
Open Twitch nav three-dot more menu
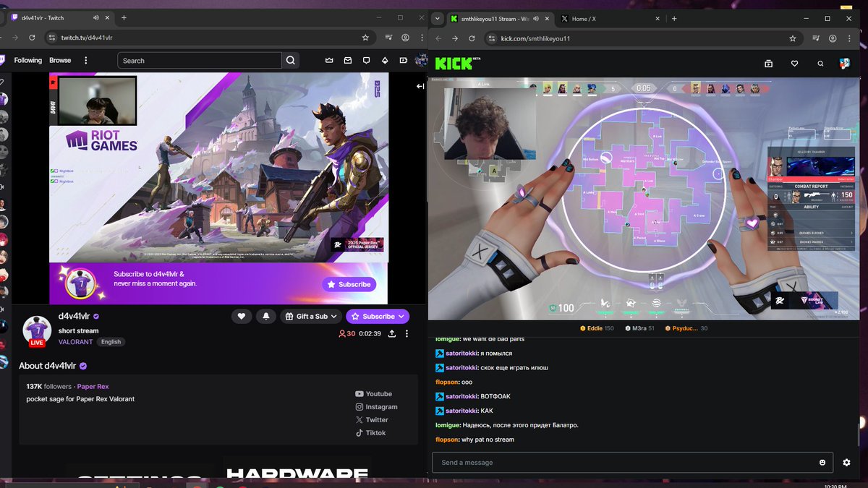coord(86,61)
